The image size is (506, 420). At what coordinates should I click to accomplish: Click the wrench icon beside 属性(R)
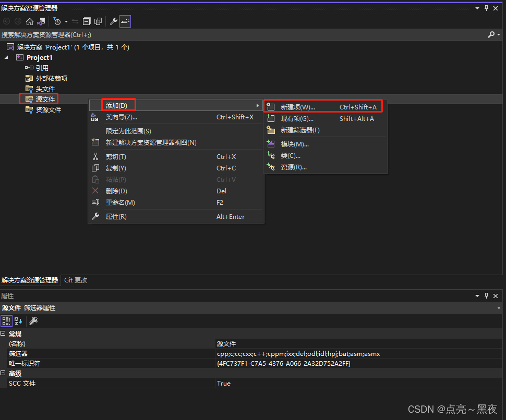pos(95,216)
